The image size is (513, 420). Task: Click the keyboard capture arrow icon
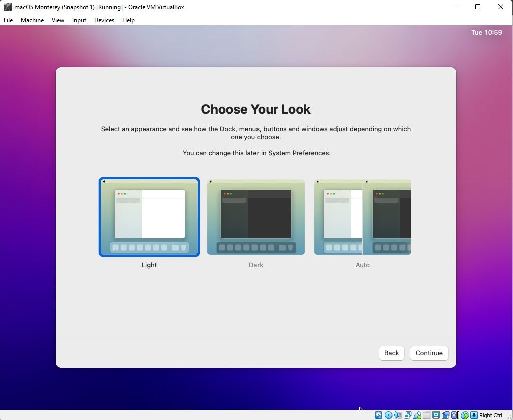tap(474, 415)
